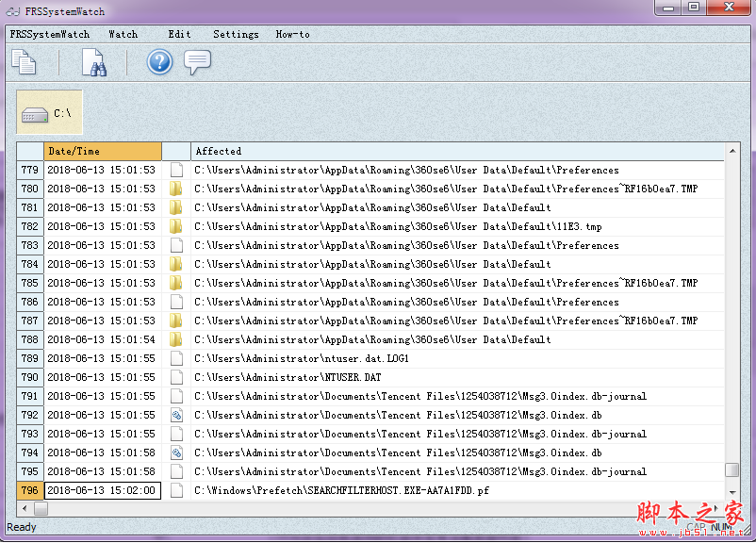Open the FRSSystemWatch menu
756x543 pixels.
pyautogui.click(x=50, y=34)
